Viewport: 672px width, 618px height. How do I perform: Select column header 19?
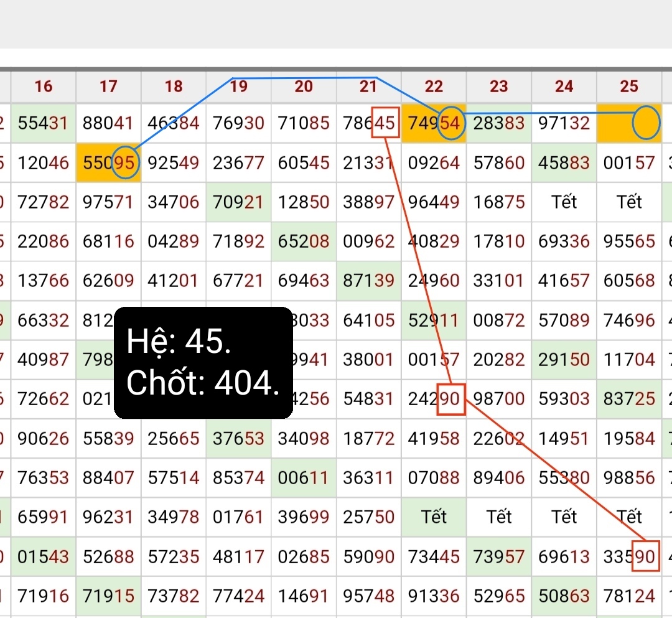239,87
